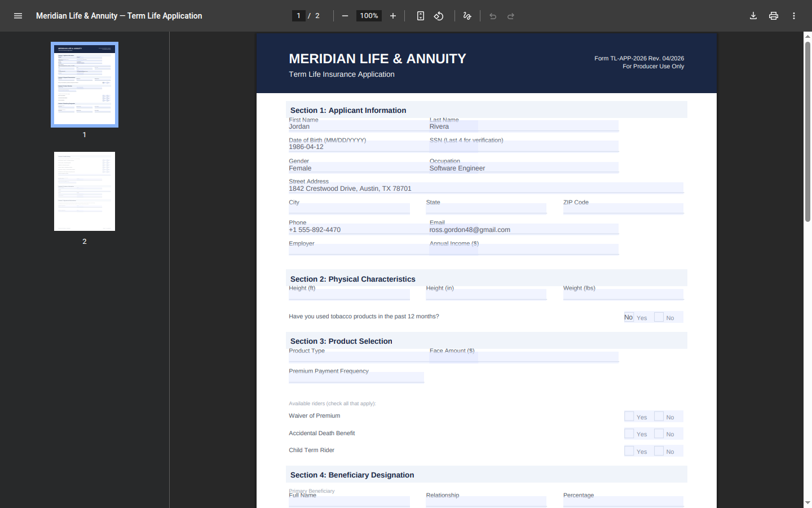
Task: Check Yes for Child Term Rider
Action: [629, 451]
